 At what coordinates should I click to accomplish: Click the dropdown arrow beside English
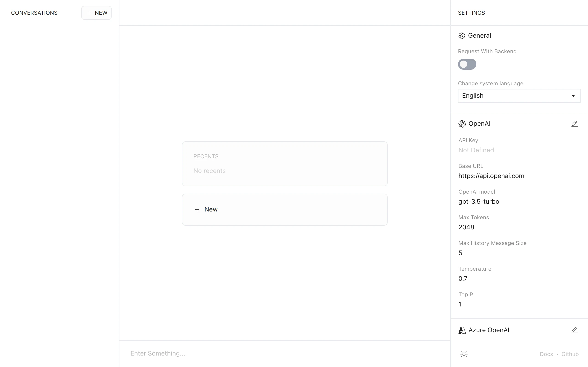pos(573,96)
